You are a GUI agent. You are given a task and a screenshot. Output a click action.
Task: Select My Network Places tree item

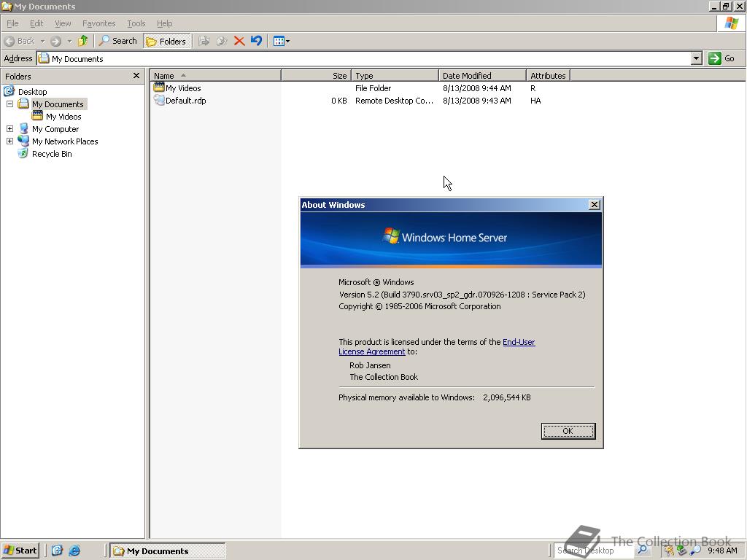pos(65,141)
